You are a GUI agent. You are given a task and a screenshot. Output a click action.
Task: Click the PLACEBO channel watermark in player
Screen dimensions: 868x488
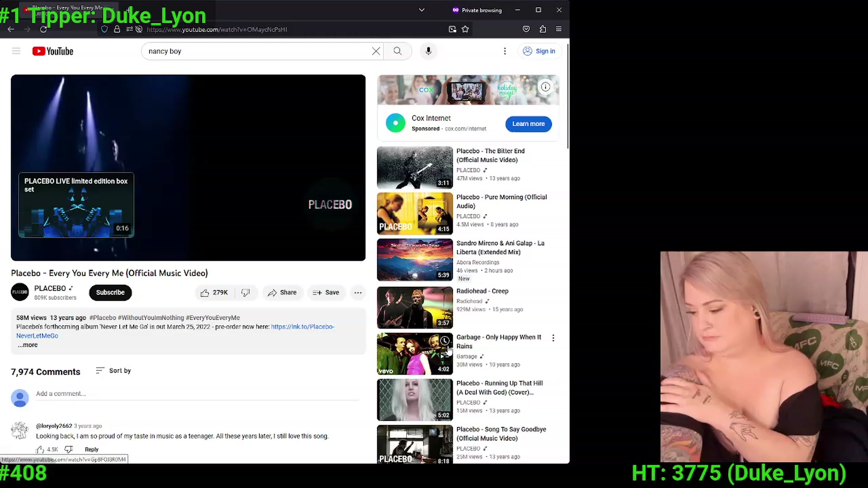330,205
